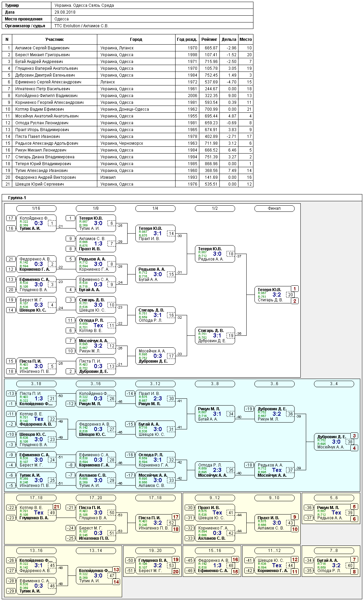Click the Год рожд. column header
364x601 pixels.
[x=187, y=39]
